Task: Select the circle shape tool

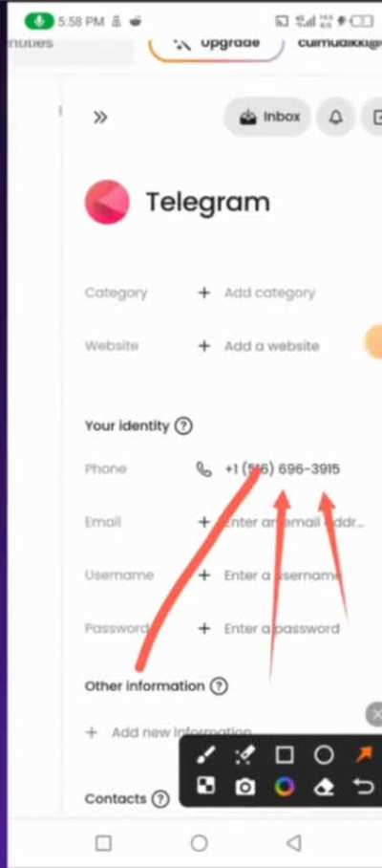Action: point(324,754)
